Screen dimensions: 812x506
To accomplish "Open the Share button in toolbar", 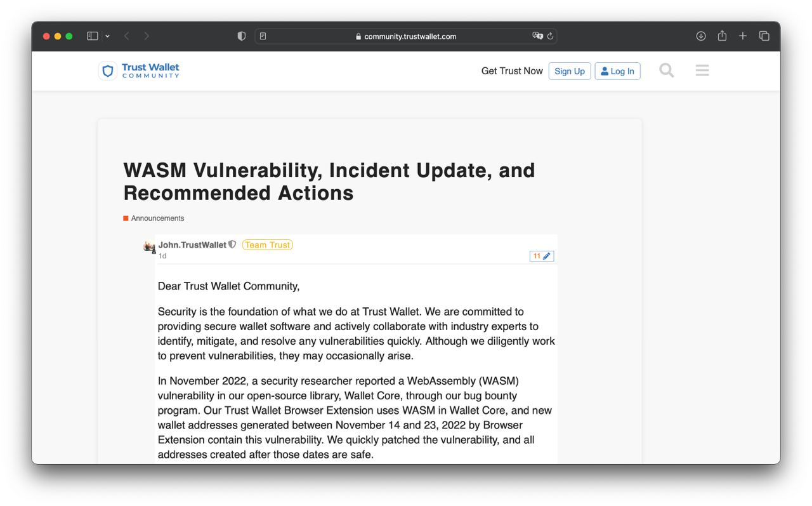I will coord(722,36).
